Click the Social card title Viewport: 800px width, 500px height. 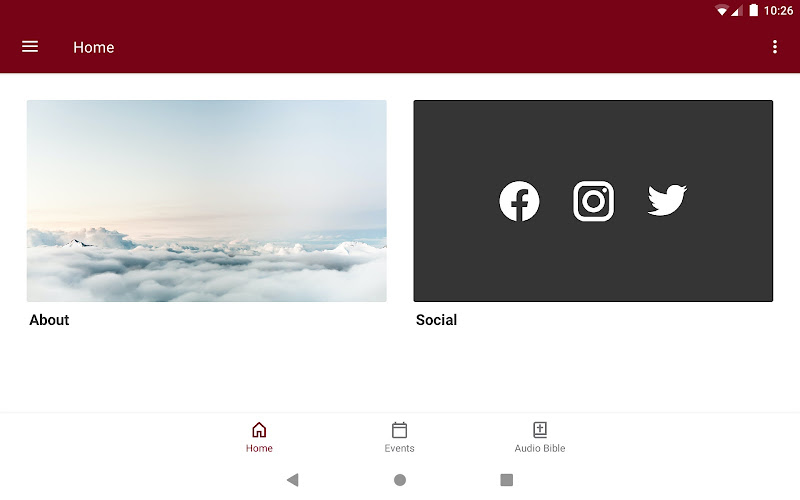coord(436,320)
